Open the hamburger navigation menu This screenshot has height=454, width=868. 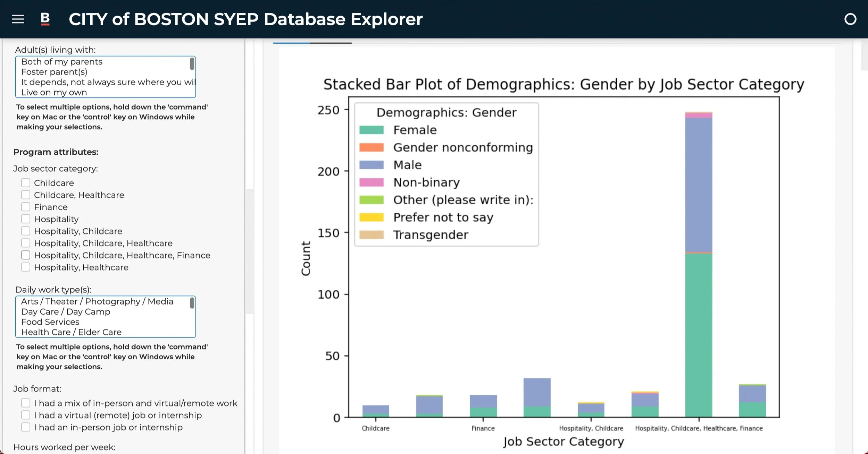[x=18, y=19]
